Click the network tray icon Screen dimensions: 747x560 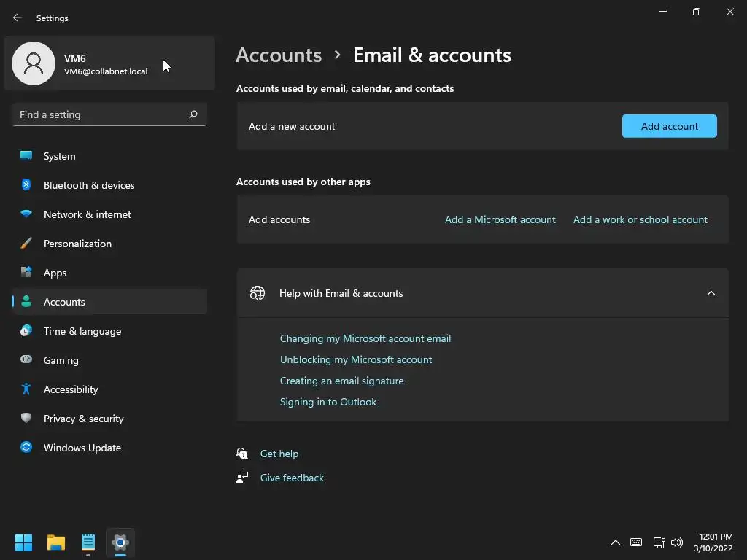click(659, 542)
